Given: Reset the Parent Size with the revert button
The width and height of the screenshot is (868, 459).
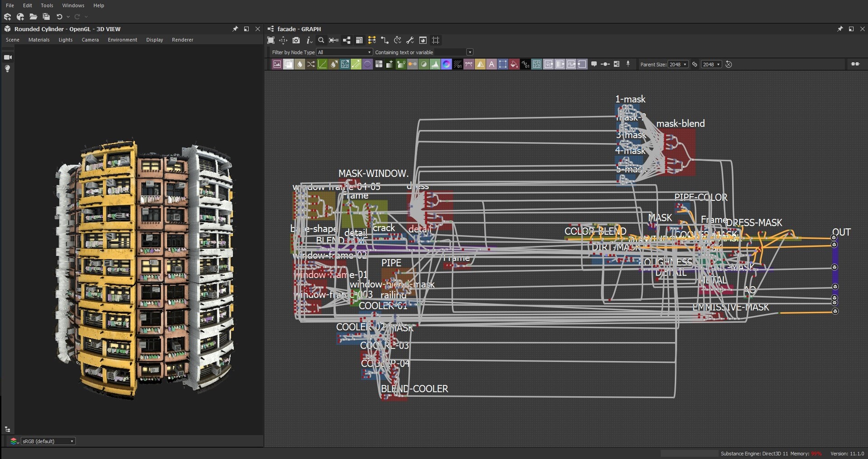Looking at the screenshot, I should [x=729, y=64].
